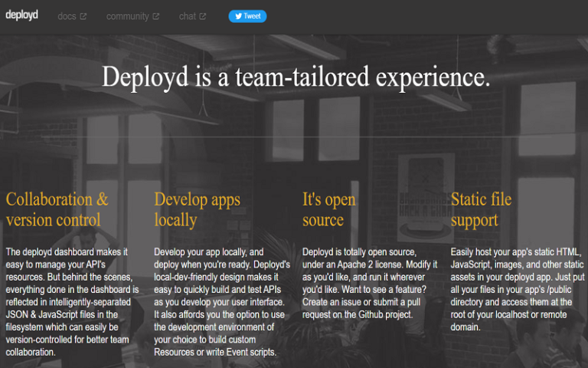Viewport: 588px width, 368px height.
Task: Click external-link icon next to chat
Action: 203,16
